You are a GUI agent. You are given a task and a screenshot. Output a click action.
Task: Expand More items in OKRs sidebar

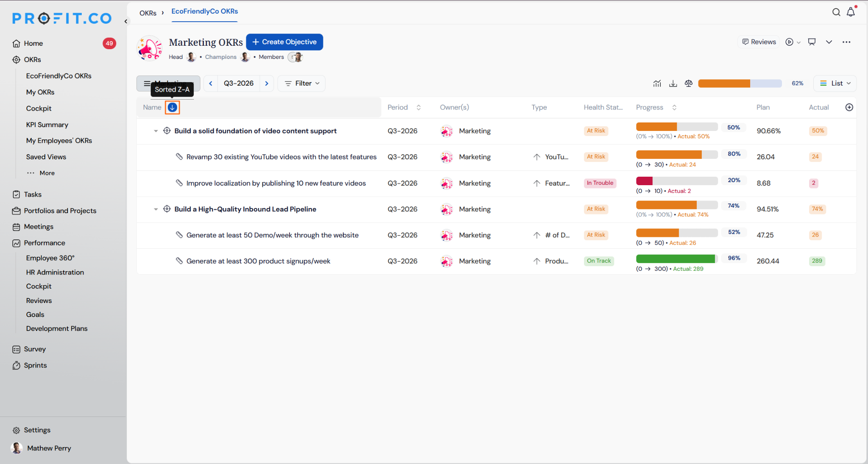click(41, 173)
